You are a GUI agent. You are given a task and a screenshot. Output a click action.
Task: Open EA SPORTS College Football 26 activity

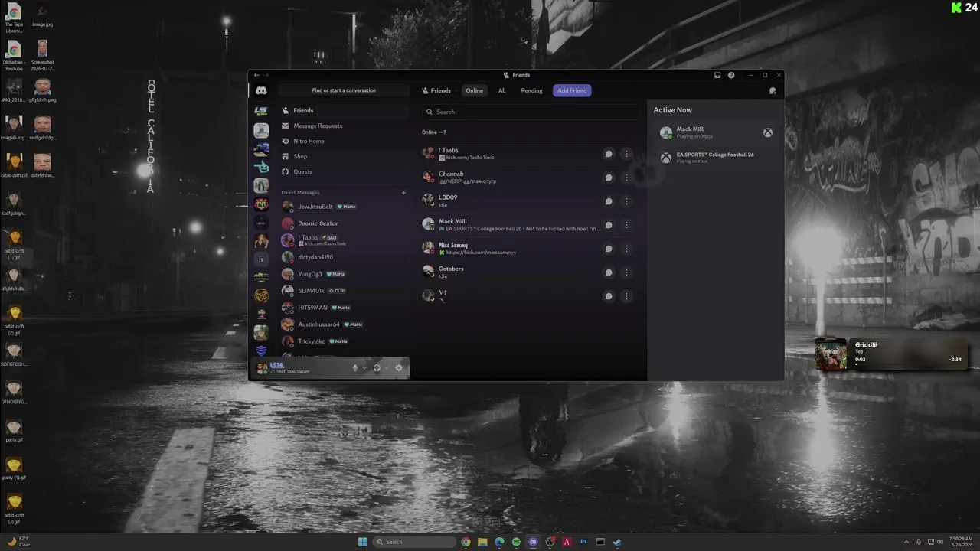[x=716, y=158]
